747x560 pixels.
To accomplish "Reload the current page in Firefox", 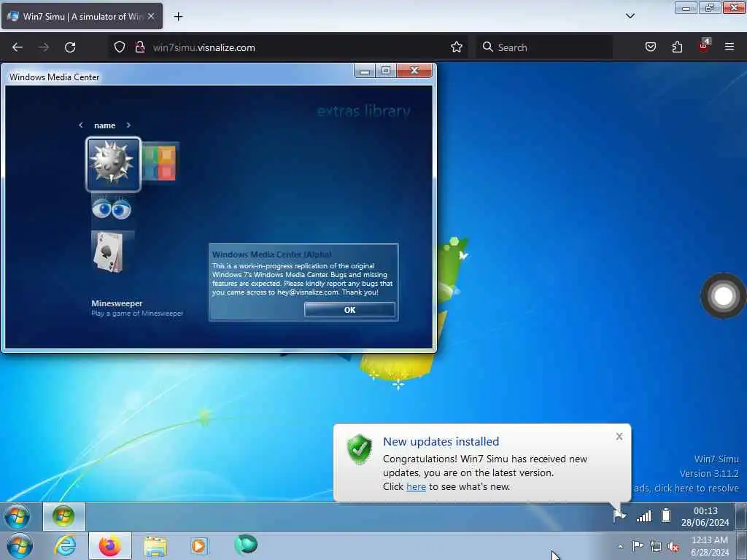I will click(70, 47).
